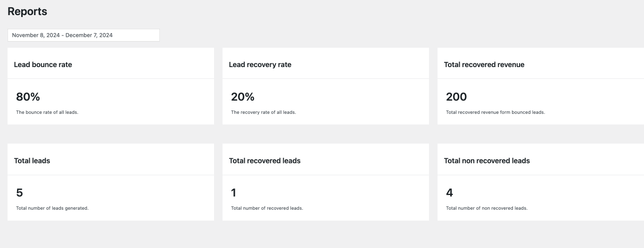Click 'The recovery rate of all leads' text
Screen dimensions: 644x248
(x=264, y=112)
